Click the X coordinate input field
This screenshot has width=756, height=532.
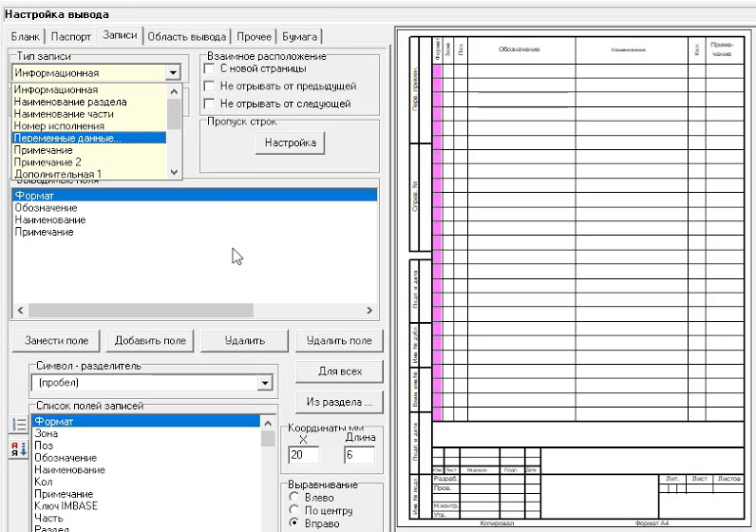303,455
